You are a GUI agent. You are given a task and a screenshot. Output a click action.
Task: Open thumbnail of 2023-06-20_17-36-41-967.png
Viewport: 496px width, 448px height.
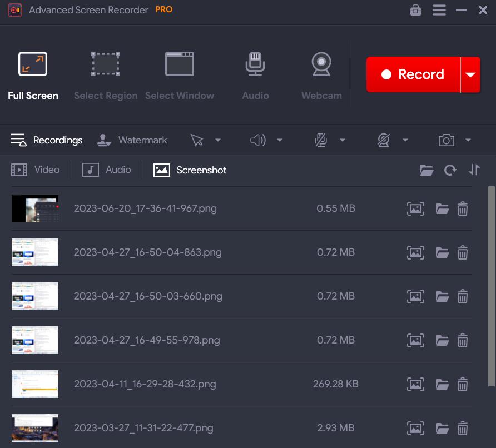(35, 208)
